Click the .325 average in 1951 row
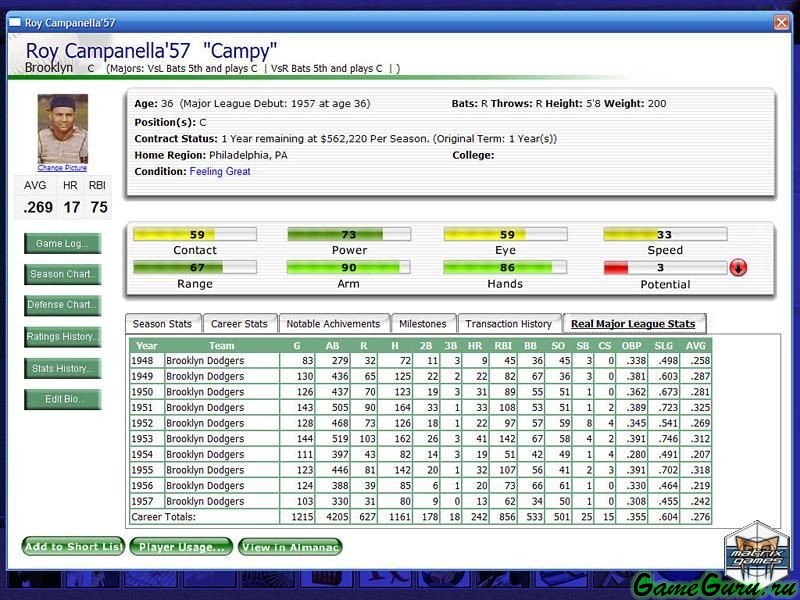This screenshot has height=600, width=800. tap(695, 408)
